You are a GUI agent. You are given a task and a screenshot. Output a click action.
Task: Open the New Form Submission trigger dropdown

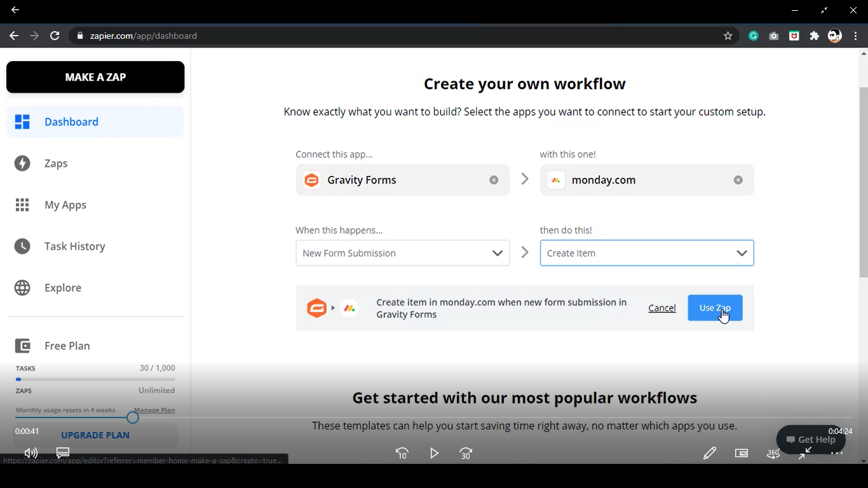click(402, 253)
